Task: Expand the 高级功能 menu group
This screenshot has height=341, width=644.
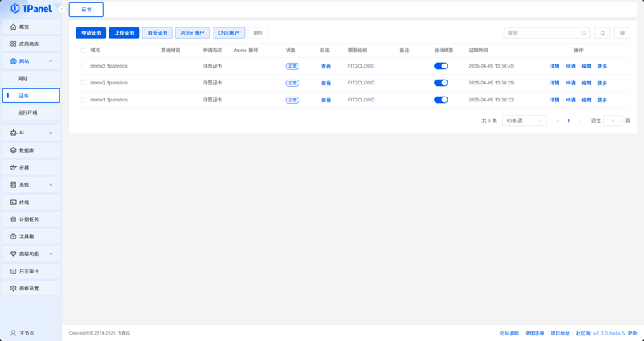Action: pyautogui.click(x=31, y=253)
